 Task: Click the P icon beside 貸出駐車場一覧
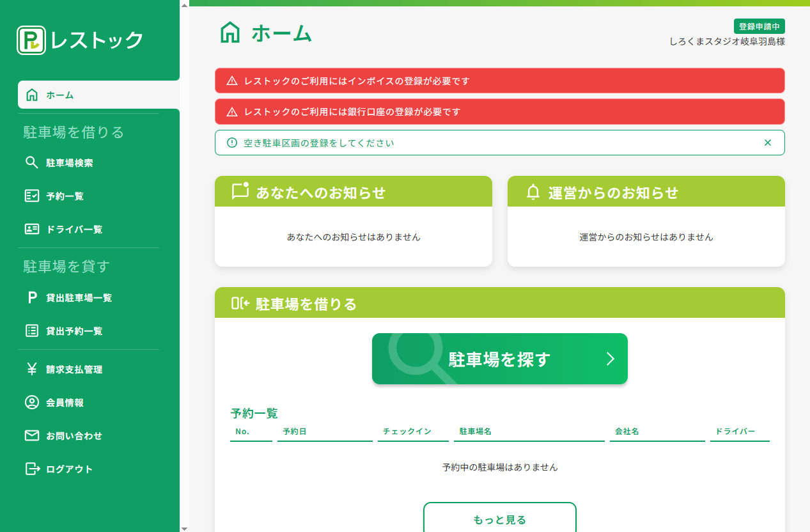click(31, 297)
